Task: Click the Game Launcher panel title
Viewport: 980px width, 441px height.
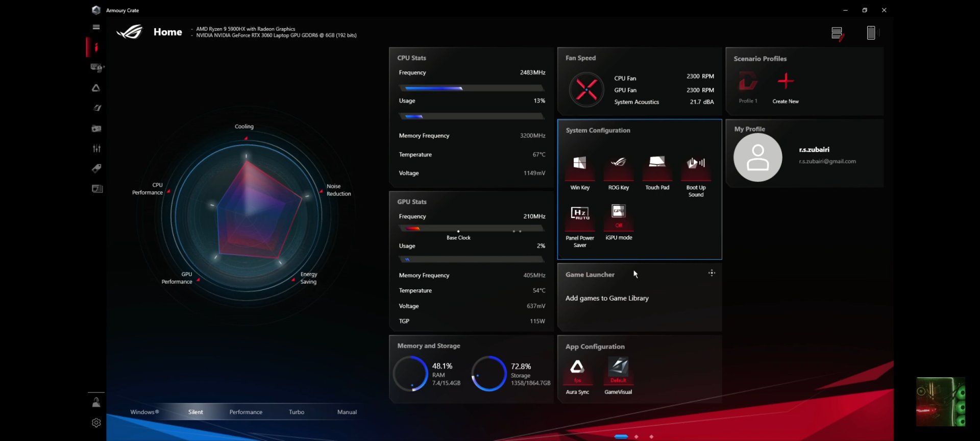Action: point(590,275)
